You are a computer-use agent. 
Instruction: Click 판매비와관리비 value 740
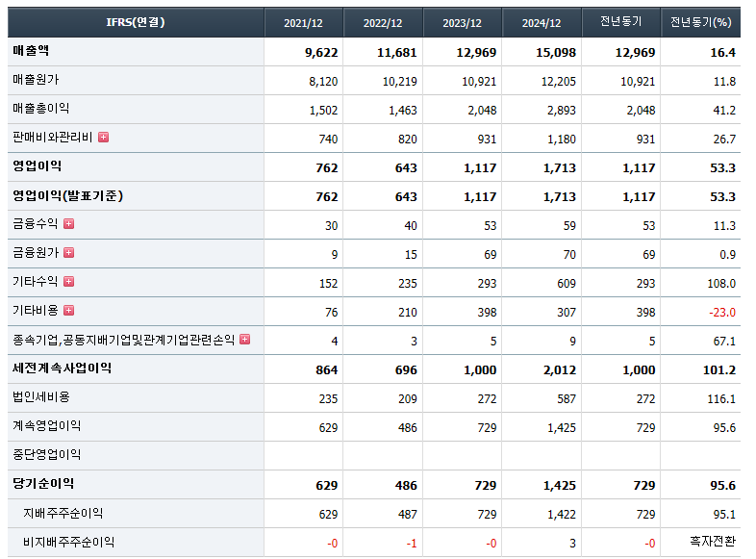pyautogui.click(x=328, y=140)
